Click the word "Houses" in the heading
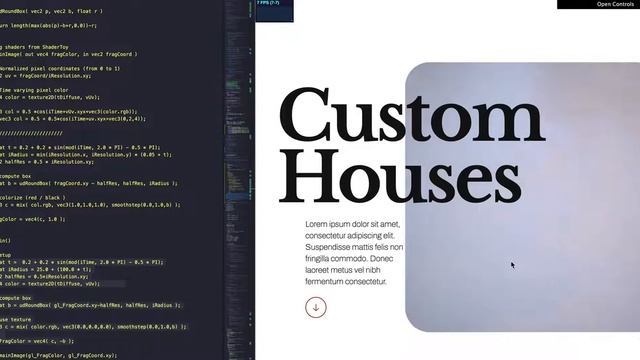Screen dimensions: 640x360 [x=400, y=176]
